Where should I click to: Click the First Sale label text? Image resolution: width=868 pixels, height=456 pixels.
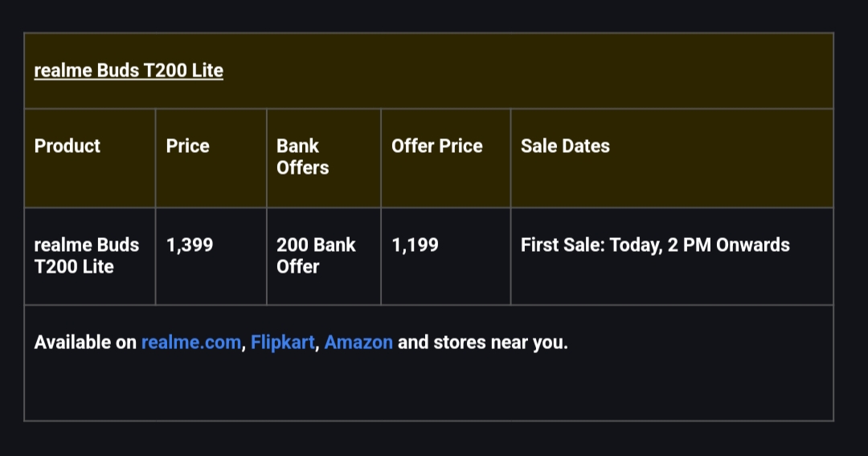coord(563,245)
